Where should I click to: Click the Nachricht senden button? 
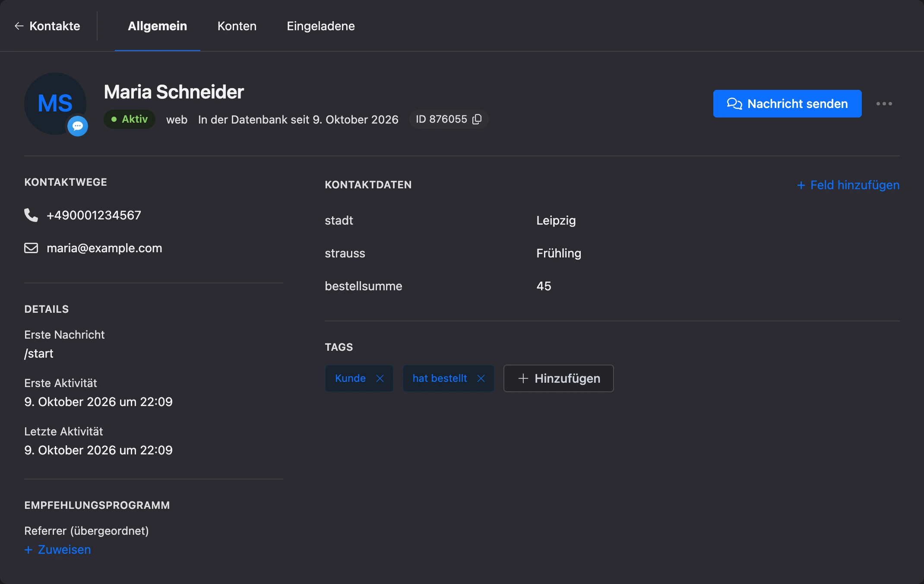coord(787,104)
